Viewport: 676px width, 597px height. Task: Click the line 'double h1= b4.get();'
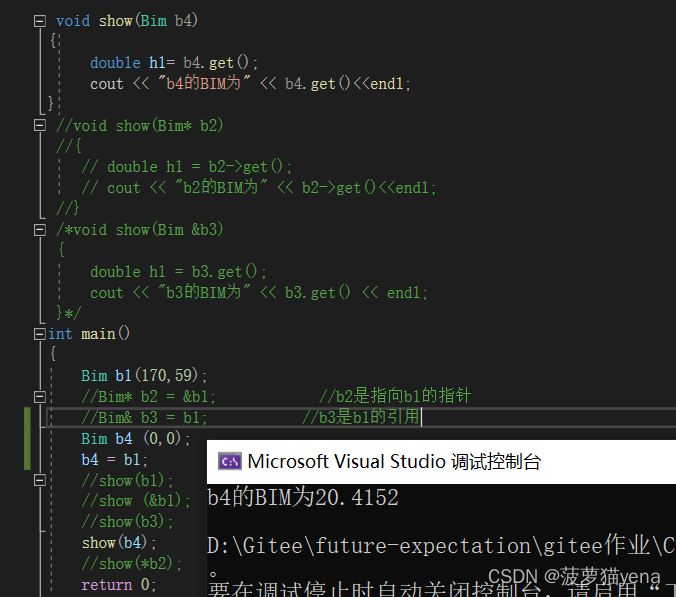coord(174,63)
